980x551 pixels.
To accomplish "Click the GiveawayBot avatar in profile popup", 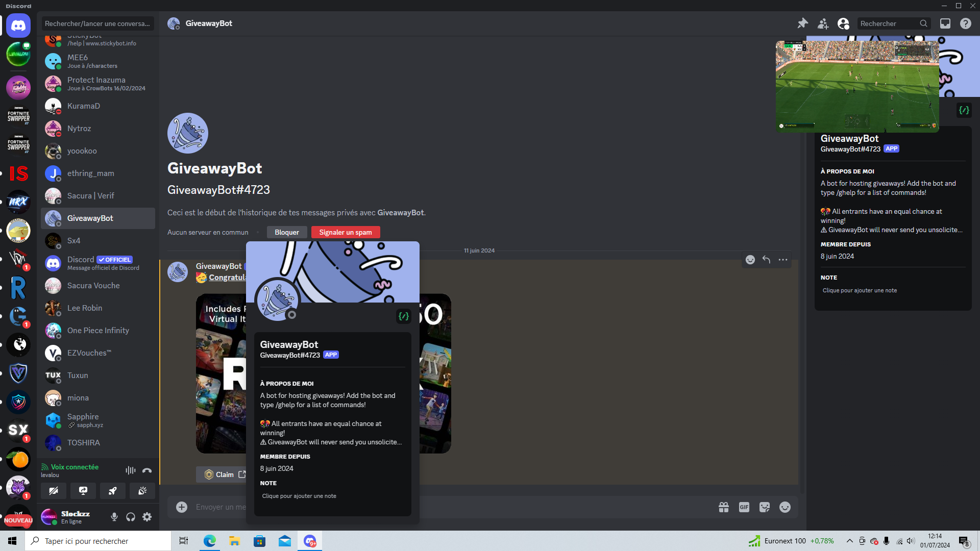I will [x=277, y=299].
